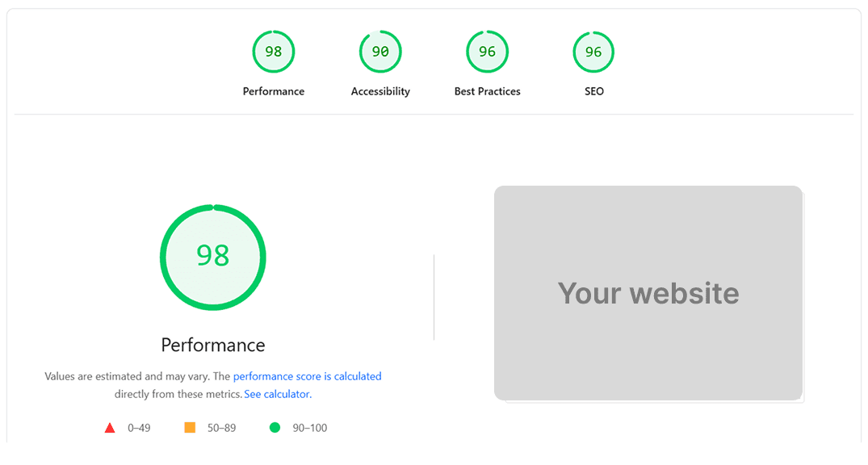Select the Accessibility category label
868x465 pixels.
[380, 91]
